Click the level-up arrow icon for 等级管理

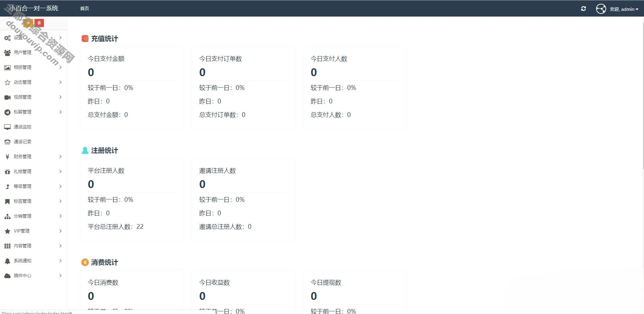pyautogui.click(x=7, y=187)
